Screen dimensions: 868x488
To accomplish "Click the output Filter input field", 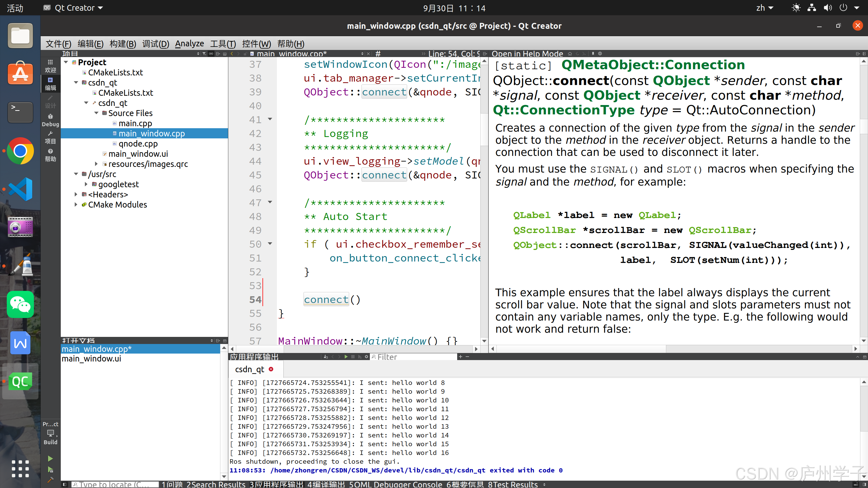I will click(415, 357).
